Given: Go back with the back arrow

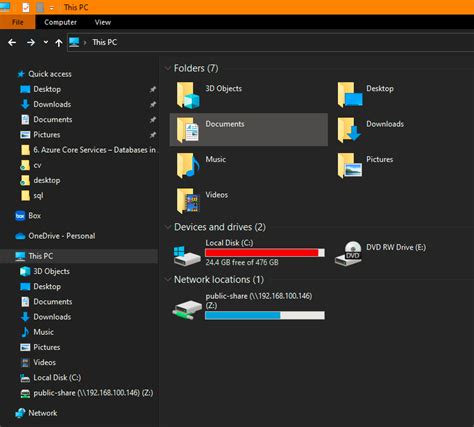Looking at the screenshot, I should (x=12, y=42).
